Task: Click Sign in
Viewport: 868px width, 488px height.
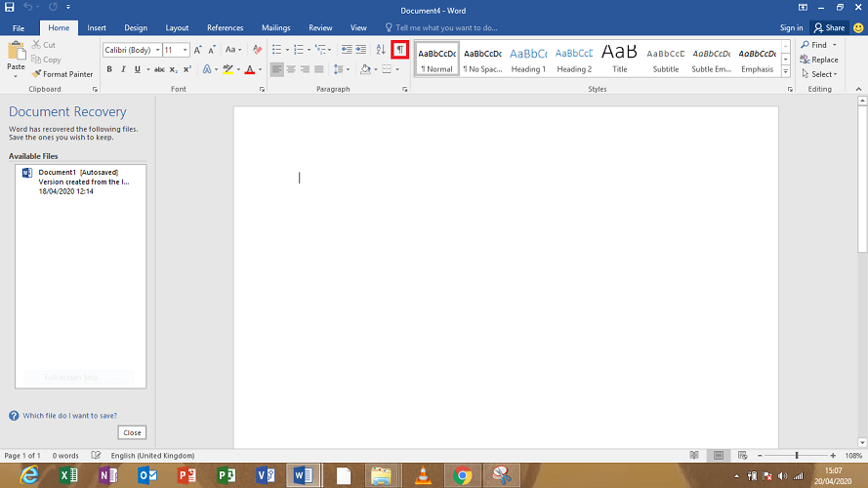Action: click(791, 27)
